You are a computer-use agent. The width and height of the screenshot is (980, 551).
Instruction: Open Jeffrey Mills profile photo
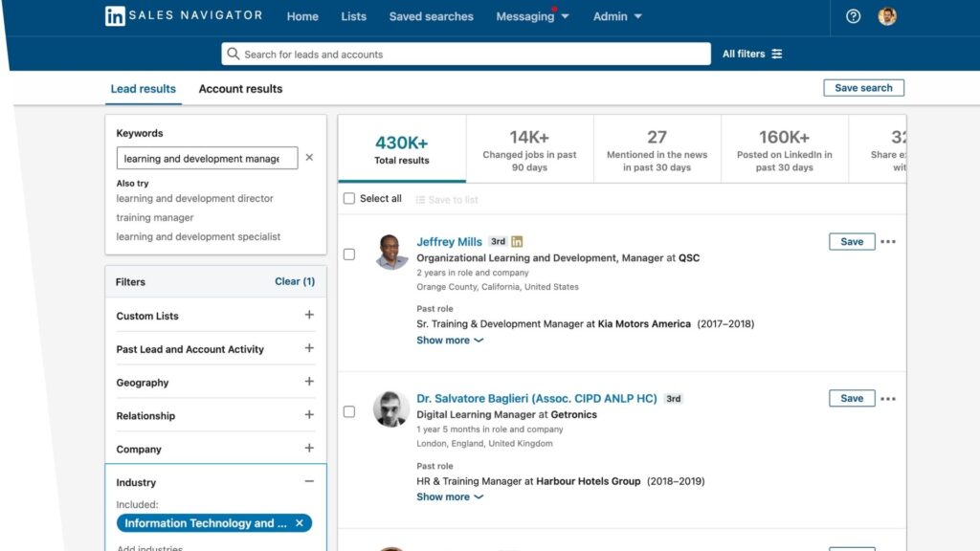(x=391, y=252)
